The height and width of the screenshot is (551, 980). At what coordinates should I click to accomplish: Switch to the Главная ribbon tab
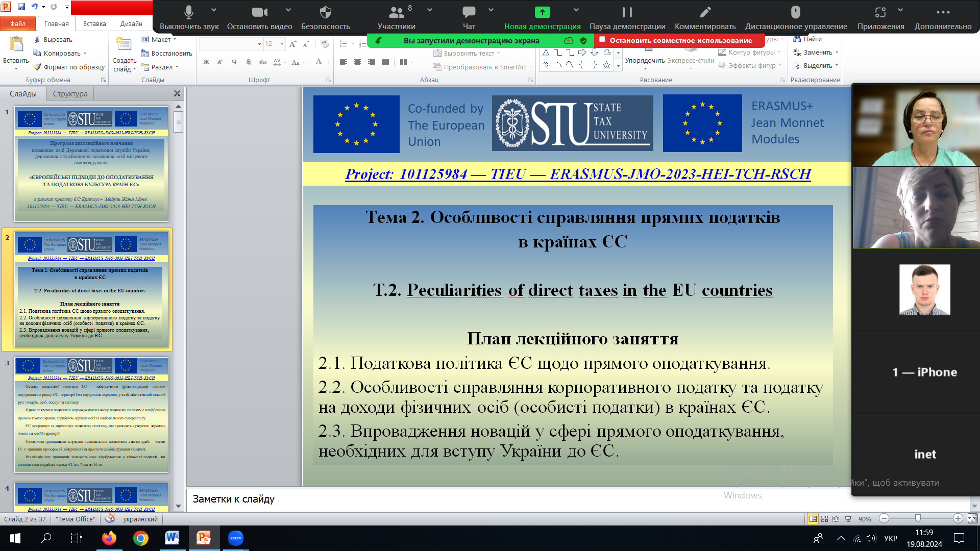(x=56, y=23)
